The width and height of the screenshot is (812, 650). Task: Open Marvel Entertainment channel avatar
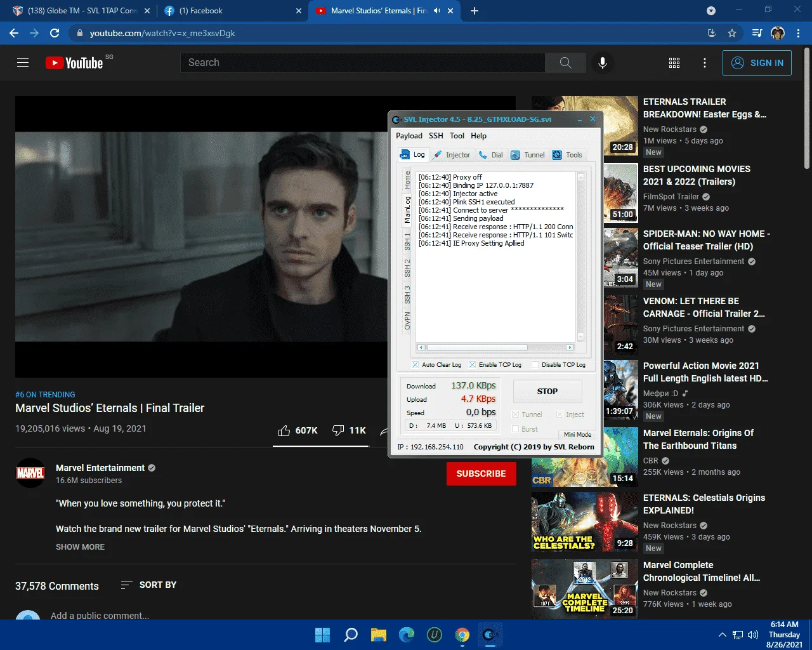30,473
